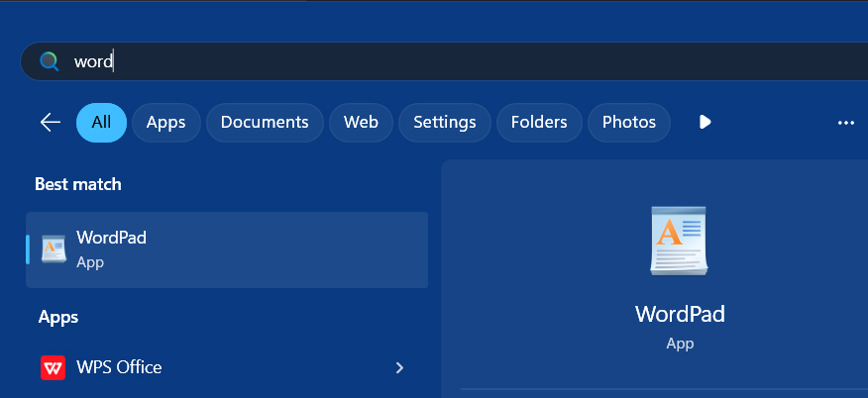
Task: Switch to the Folders filter tab
Action: tap(539, 122)
